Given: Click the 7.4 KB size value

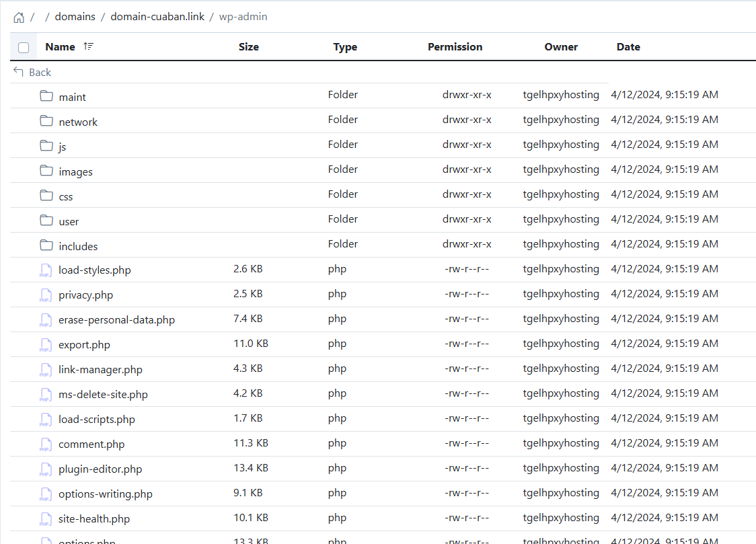Looking at the screenshot, I should (248, 319).
